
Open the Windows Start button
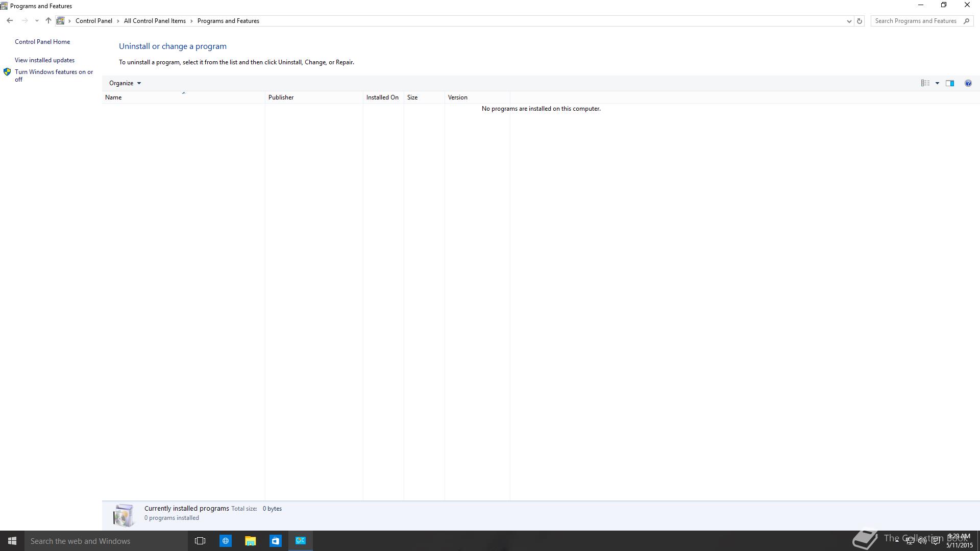click(12, 541)
